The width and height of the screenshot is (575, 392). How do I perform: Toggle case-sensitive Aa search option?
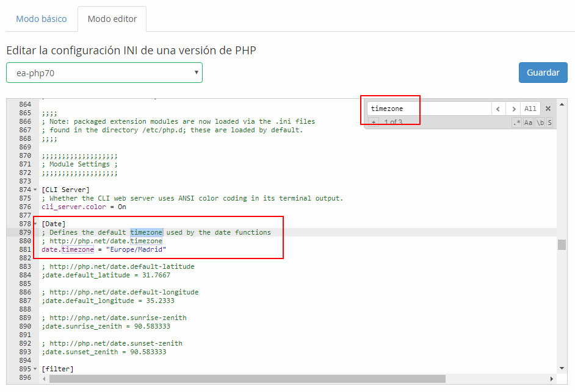[528, 123]
